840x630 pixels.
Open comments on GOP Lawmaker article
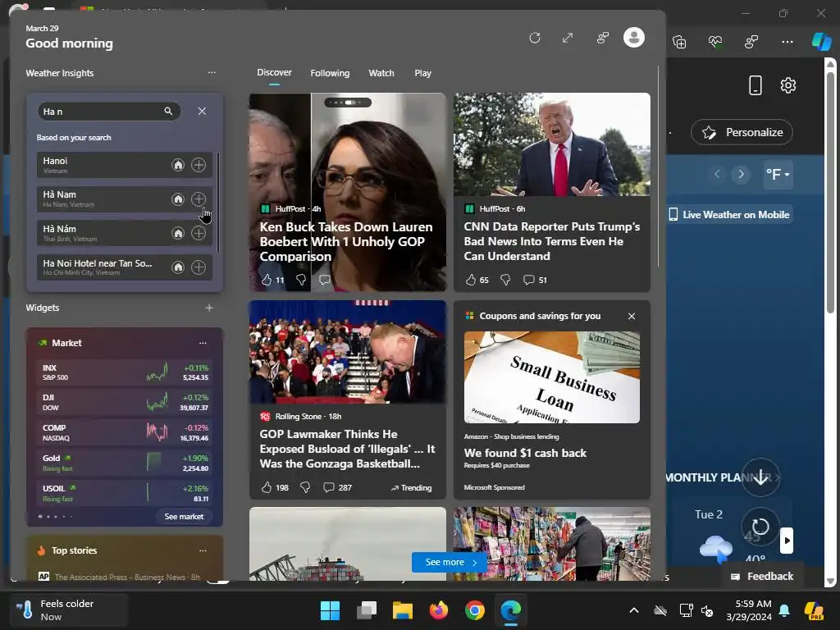point(329,487)
